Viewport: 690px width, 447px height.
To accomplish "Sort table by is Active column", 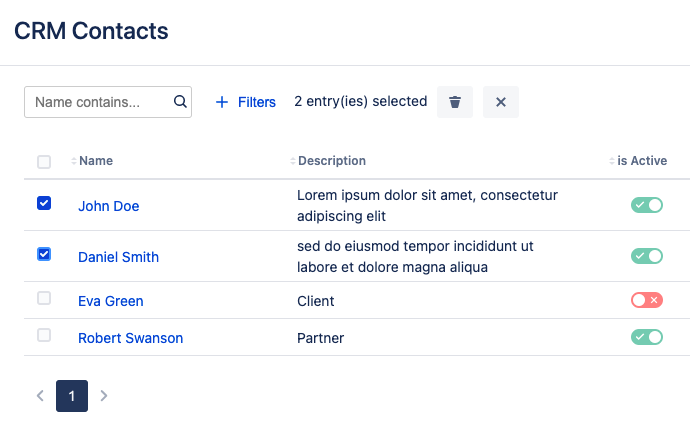I will point(641,161).
